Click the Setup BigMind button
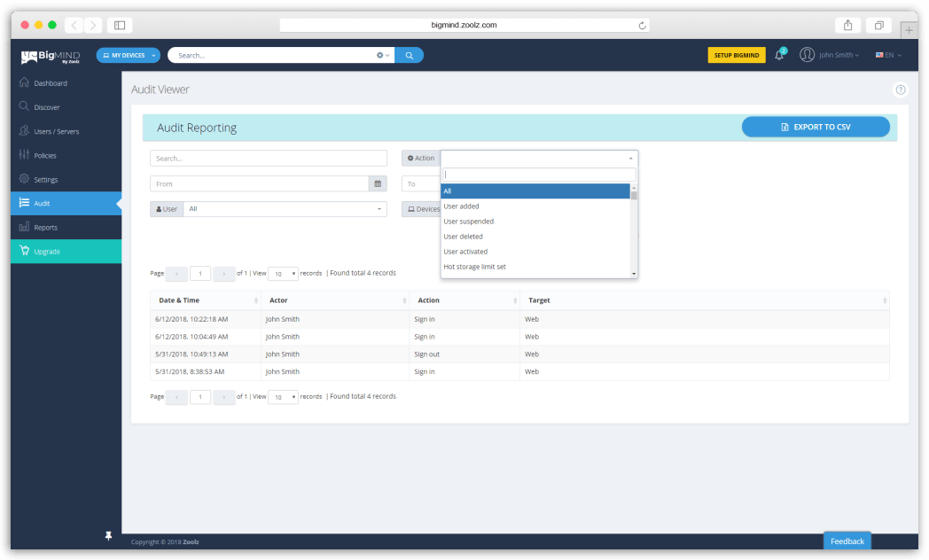 coord(736,55)
